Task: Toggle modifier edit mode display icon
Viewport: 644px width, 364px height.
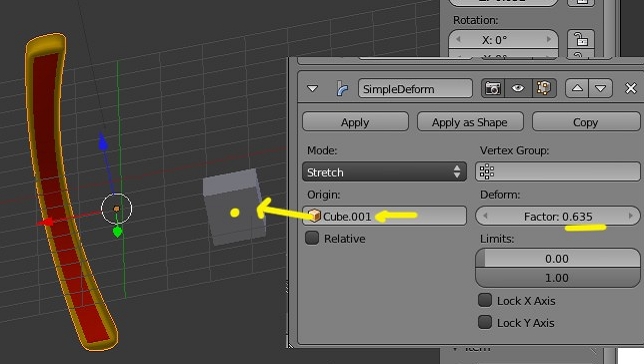Action: pyautogui.click(x=544, y=88)
